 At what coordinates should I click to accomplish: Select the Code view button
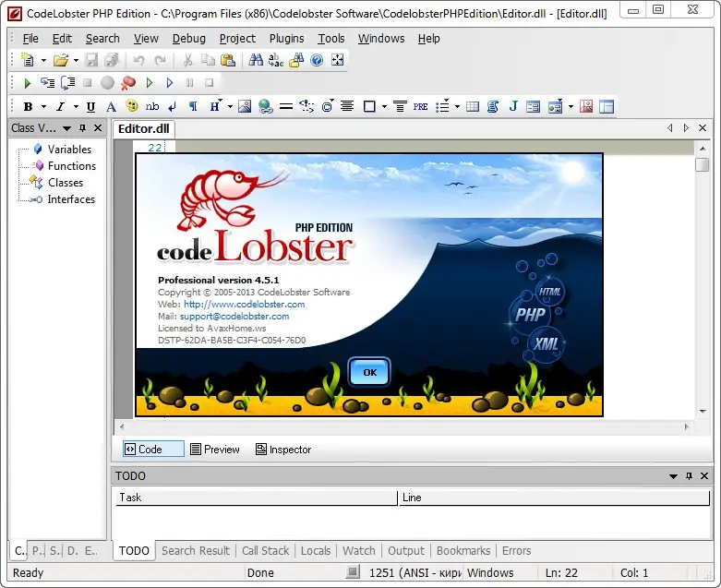pos(153,450)
